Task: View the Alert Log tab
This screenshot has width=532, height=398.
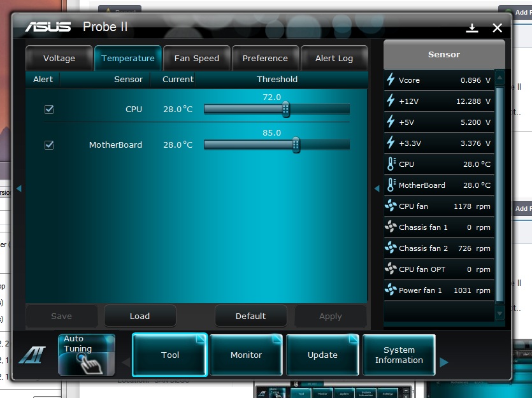Action: [x=334, y=59]
